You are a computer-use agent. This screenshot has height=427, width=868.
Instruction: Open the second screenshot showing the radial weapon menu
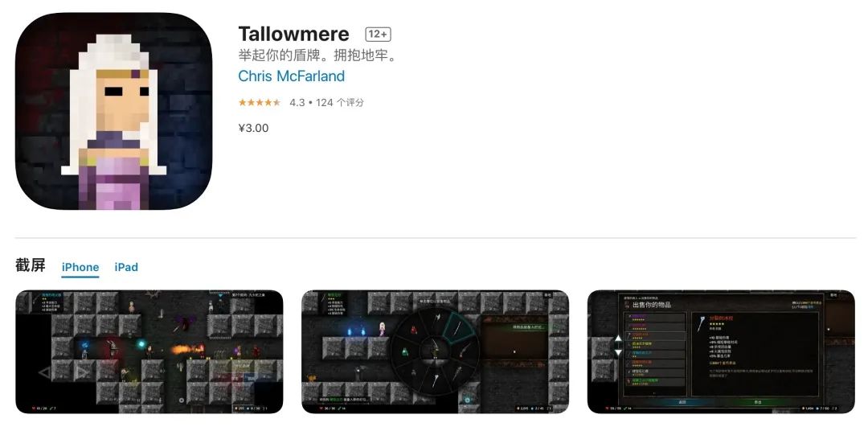point(435,351)
